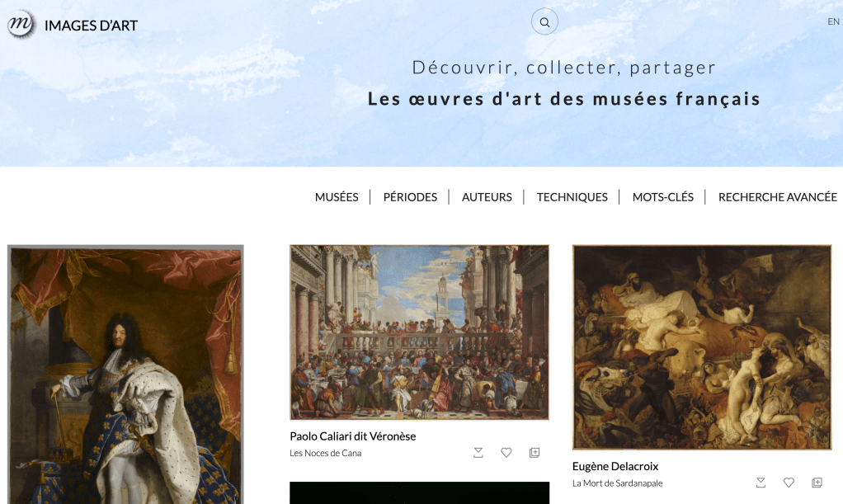The height and width of the screenshot is (504, 843).
Task: Click the Images d'Art logo emblem
Action: pyautogui.click(x=21, y=25)
